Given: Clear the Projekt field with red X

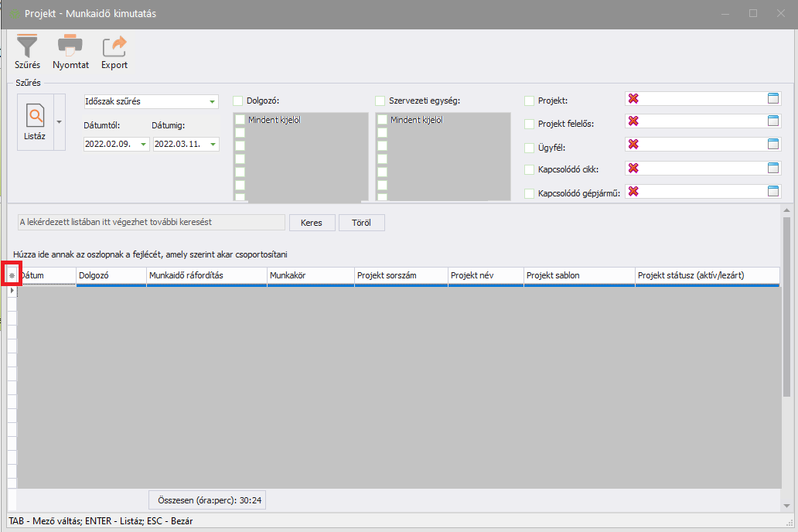Looking at the screenshot, I should [x=633, y=98].
